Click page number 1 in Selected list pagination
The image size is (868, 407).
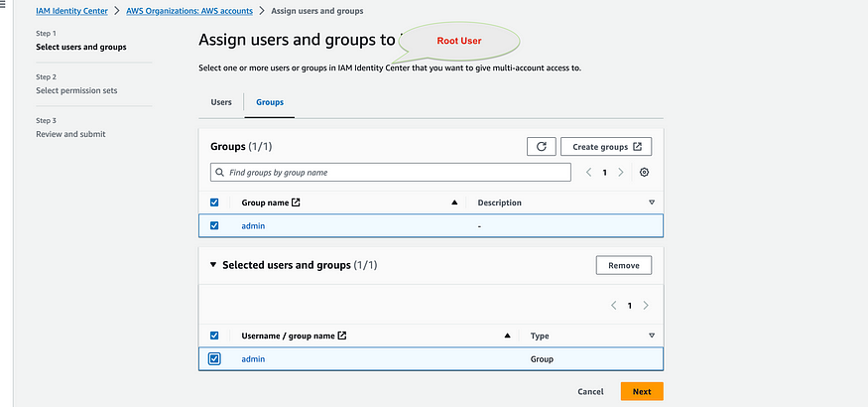point(629,305)
